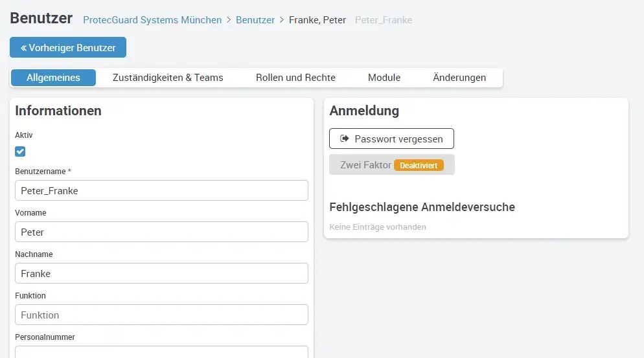Click into the Vorname field containing Peter
The width and height of the screenshot is (644, 358).
pos(161,232)
